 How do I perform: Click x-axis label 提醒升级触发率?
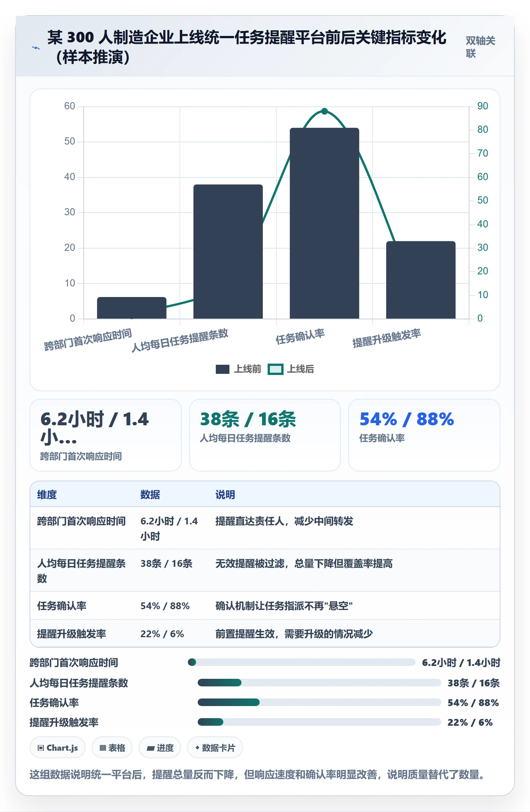387,338
